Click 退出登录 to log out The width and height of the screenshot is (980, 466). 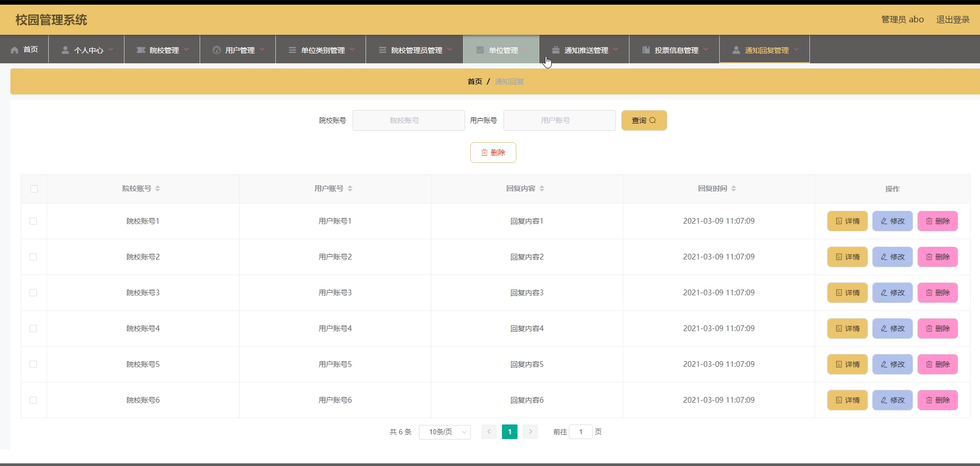coord(953,19)
